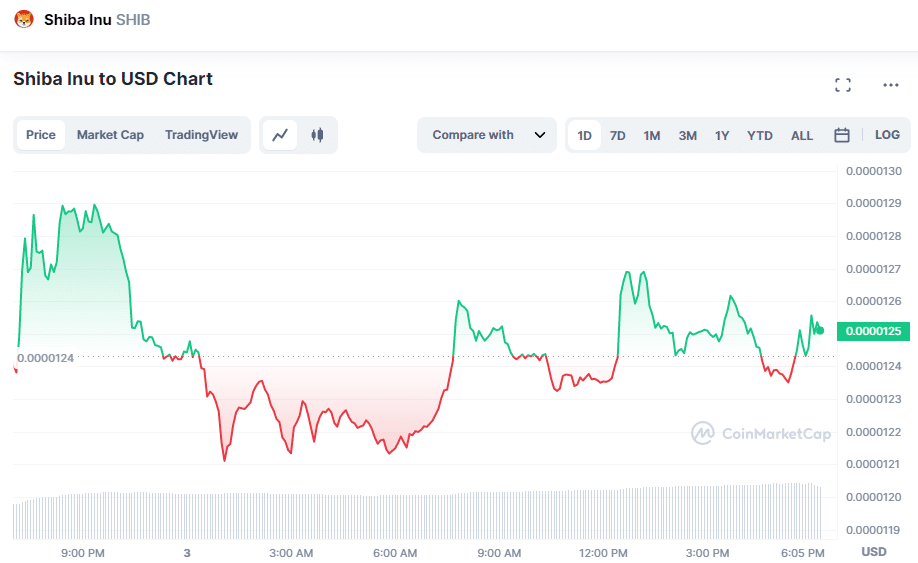
Task: Select the ALL time range
Action: click(x=801, y=136)
